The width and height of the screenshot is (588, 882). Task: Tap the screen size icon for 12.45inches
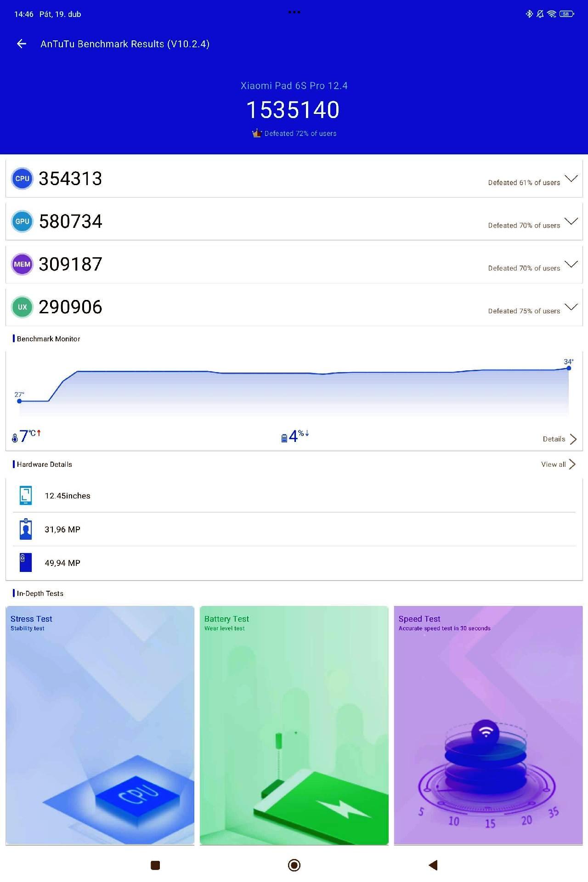tap(26, 496)
